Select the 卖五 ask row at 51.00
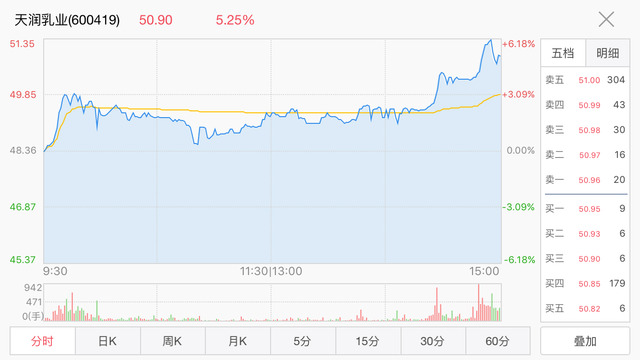The image size is (640, 360). 585,80
